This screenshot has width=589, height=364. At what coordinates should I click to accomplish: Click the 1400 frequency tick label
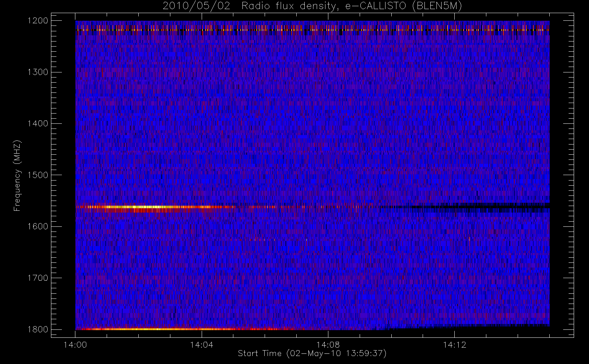(38, 124)
